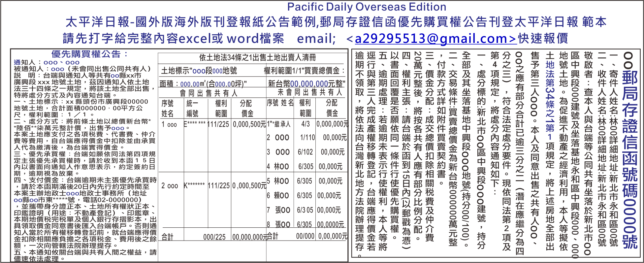The image size is (644, 263).
Task: Click the "會同出售共有人" column group header
Action: [x=209, y=93]
